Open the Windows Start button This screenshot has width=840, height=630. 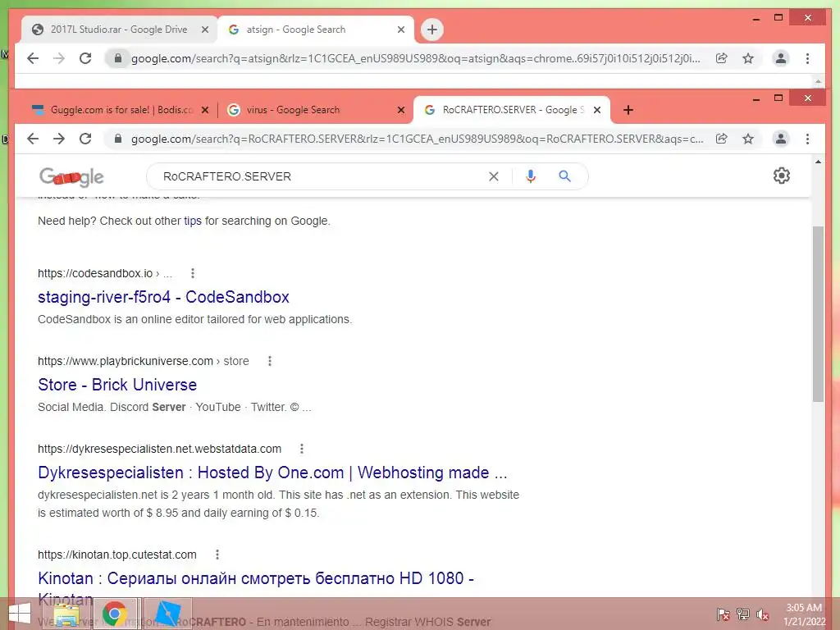point(20,614)
